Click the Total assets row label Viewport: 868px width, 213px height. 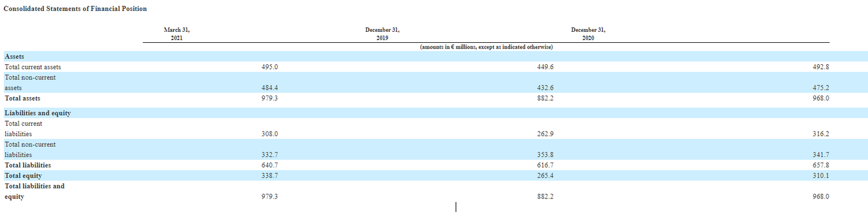tap(23, 98)
